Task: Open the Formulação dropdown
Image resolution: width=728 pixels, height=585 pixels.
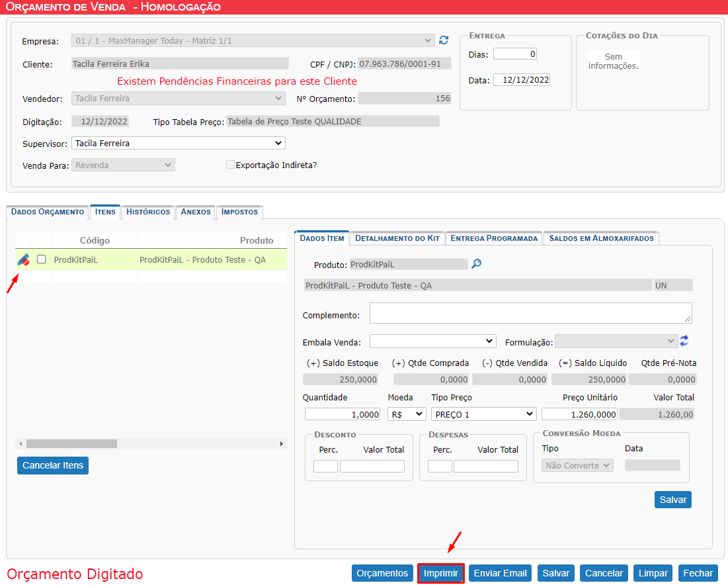Action: point(616,341)
